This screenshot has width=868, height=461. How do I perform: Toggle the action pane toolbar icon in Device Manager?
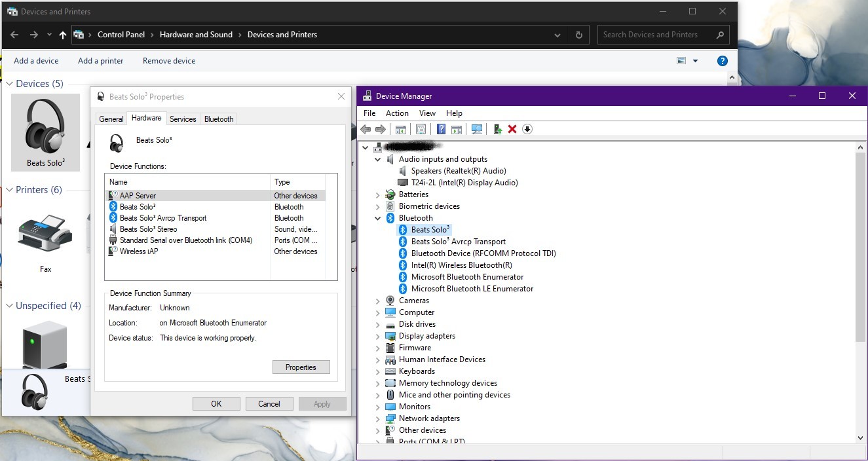click(x=457, y=129)
